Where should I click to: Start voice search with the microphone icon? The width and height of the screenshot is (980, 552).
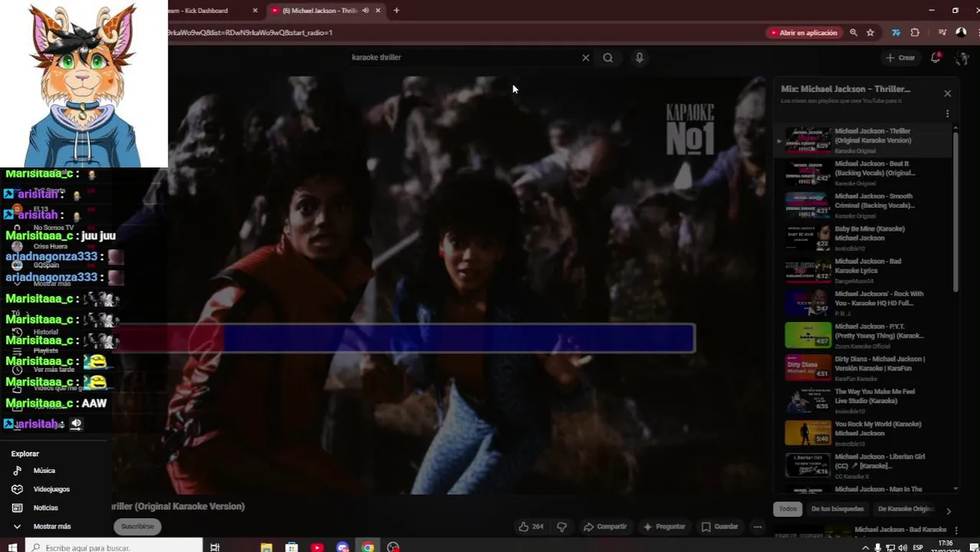point(639,58)
